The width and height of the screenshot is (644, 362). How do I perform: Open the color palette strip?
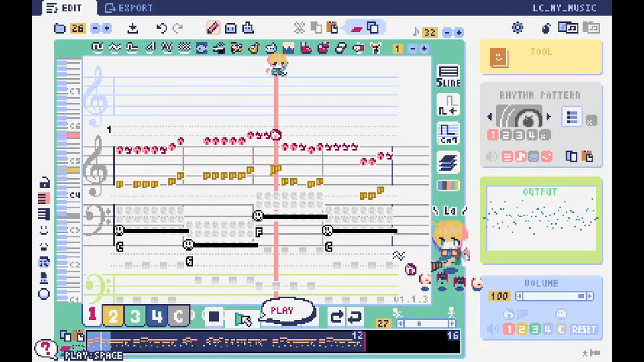(x=448, y=186)
